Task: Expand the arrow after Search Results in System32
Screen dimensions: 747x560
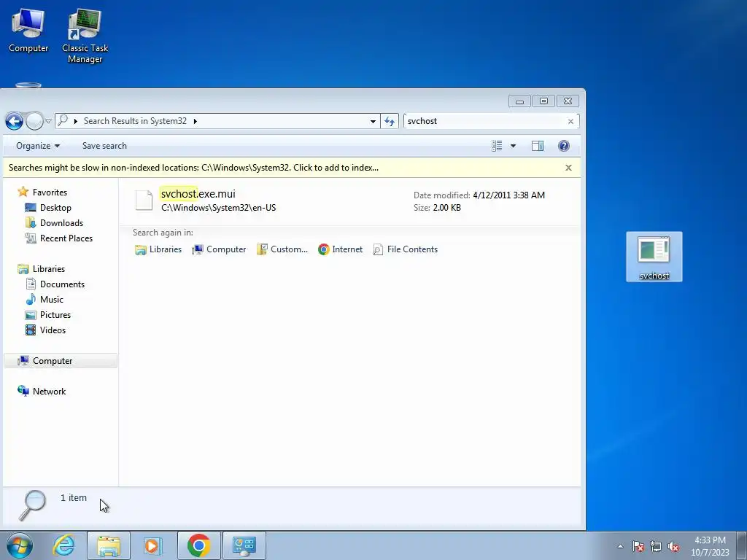Action: click(x=196, y=122)
